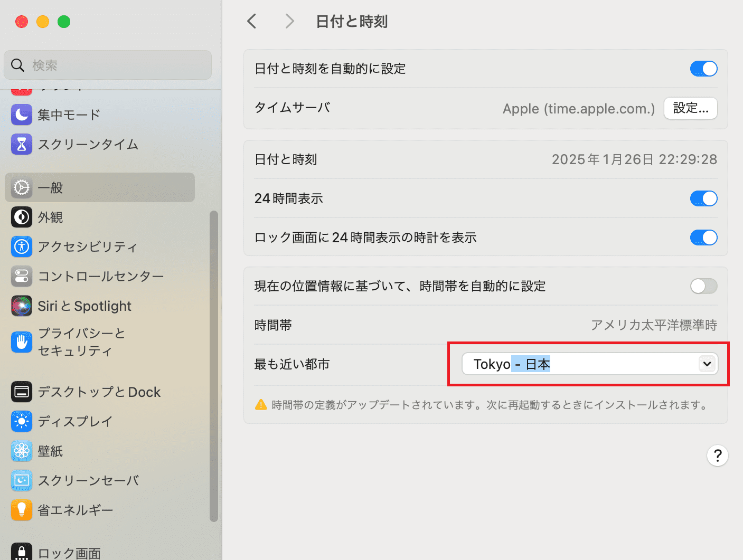Expand the 最も近い都市 dropdown arrow

click(x=707, y=364)
